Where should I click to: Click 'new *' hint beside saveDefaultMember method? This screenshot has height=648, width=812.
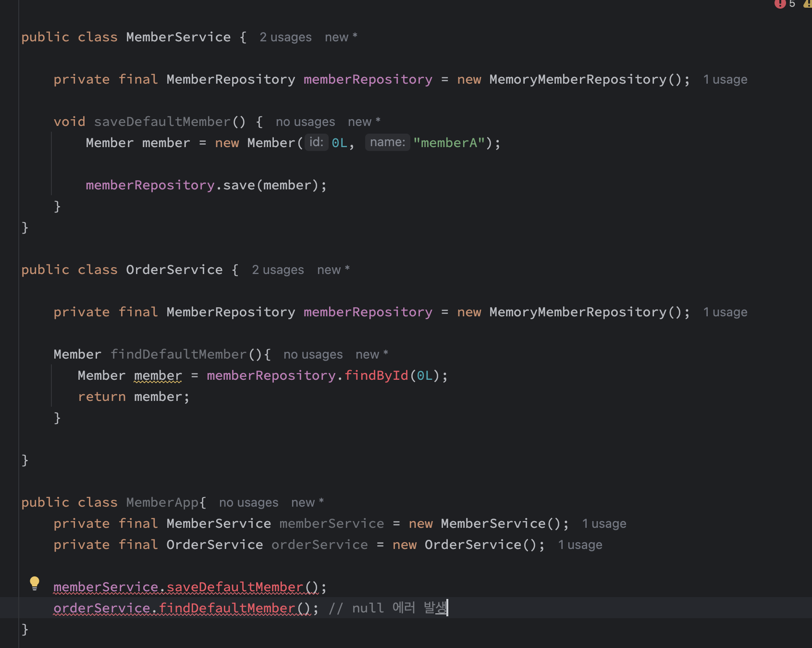point(364,122)
